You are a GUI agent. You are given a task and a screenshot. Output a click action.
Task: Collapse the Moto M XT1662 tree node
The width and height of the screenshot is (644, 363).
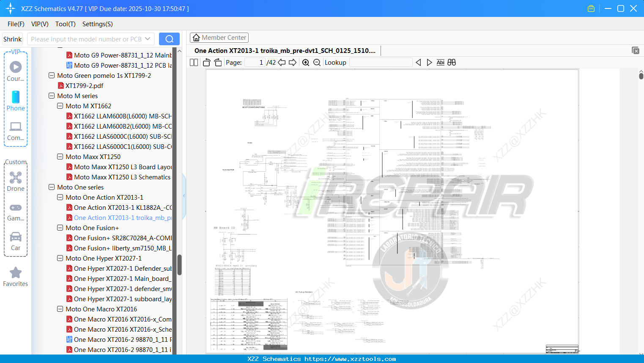pos(60,106)
